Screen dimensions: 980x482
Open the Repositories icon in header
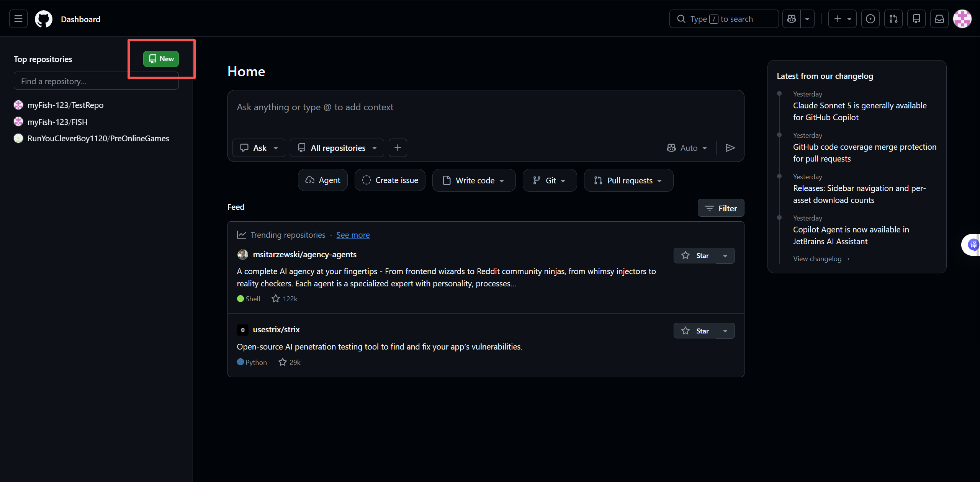[x=916, y=19]
